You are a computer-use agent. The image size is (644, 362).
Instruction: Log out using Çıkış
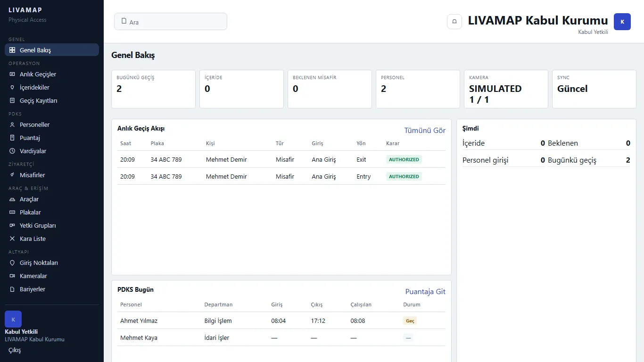coord(15,350)
